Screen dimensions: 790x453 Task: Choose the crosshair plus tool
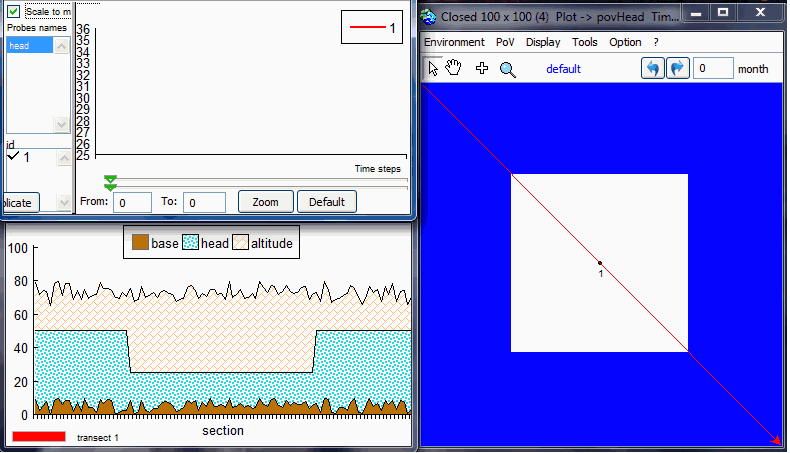pyautogui.click(x=482, y=68)
